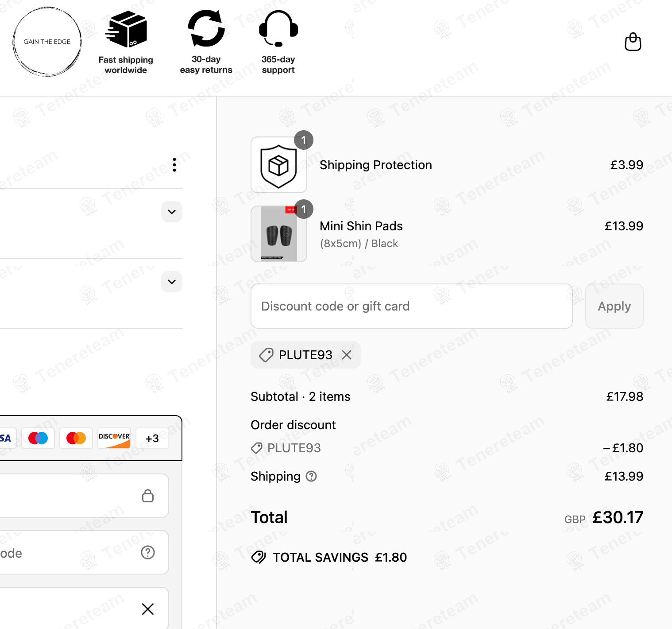
Task: Click the padlock icon in card field
Action: (x=147, y=496)
